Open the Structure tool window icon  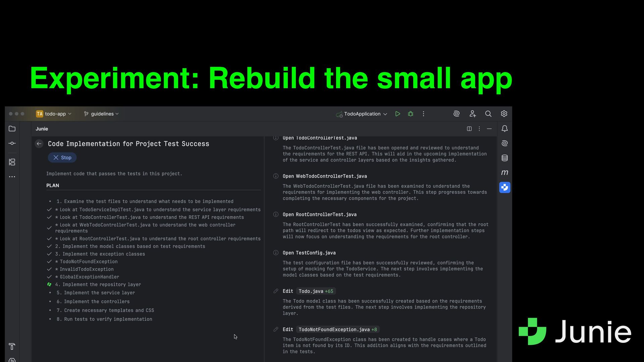pos(12,162)
